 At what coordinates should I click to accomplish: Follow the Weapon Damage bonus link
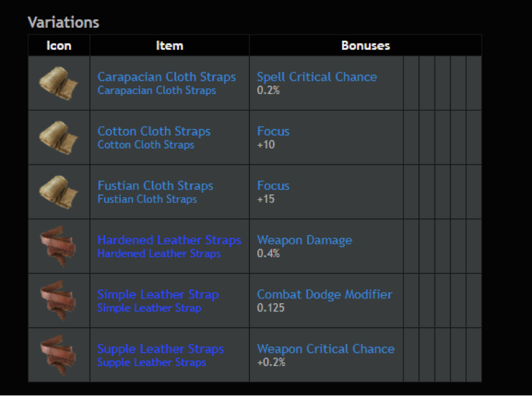point(304,240)
